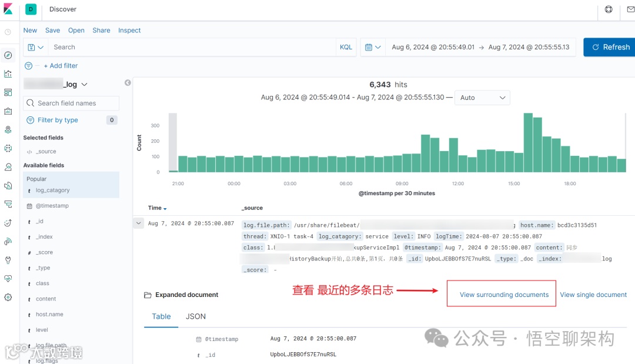
Task: Open Metrics icon in side navigation
Action: pyautogui.click(x=8, y=167)
